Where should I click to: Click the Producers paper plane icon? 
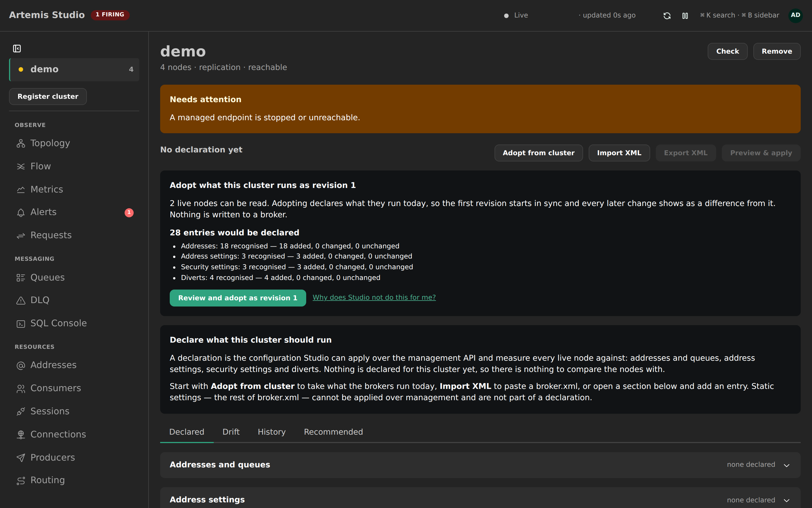point(21,457)
